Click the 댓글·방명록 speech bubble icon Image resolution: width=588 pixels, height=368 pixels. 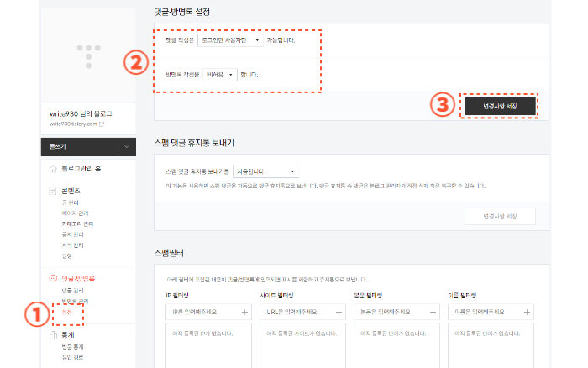(53, 278)
